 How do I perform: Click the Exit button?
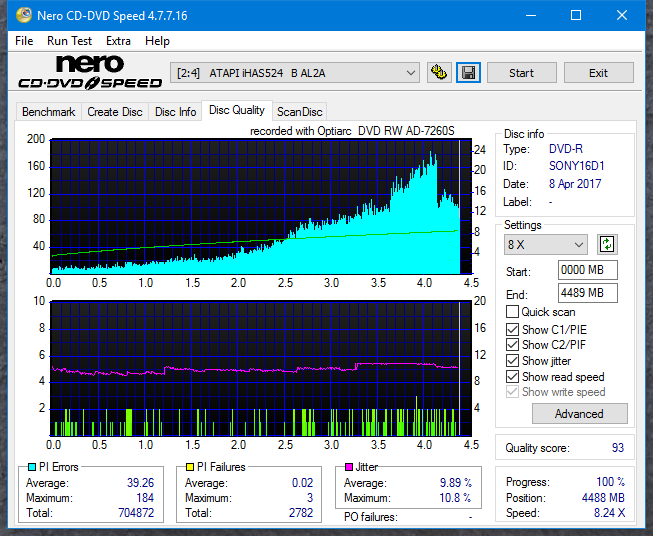[x=598, y=73]
